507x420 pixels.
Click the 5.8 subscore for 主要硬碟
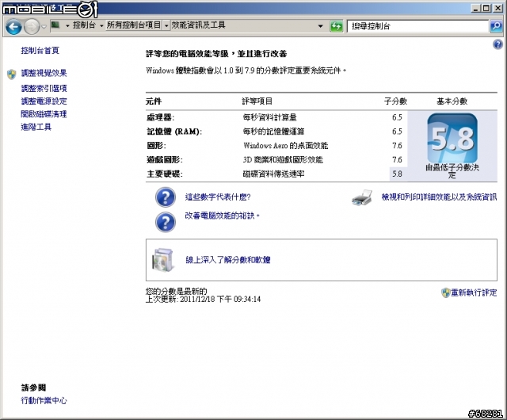click(x=397, y=174)
